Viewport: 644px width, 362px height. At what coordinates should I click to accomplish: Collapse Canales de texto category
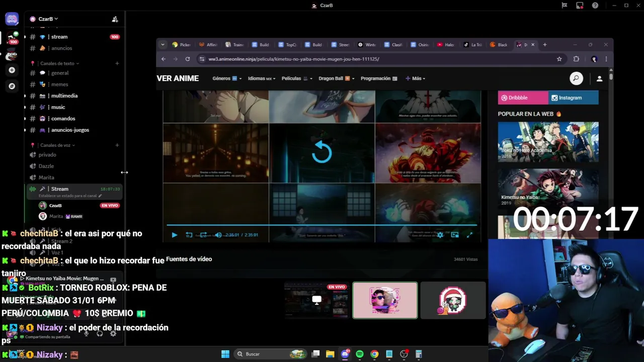pos(59,63)
